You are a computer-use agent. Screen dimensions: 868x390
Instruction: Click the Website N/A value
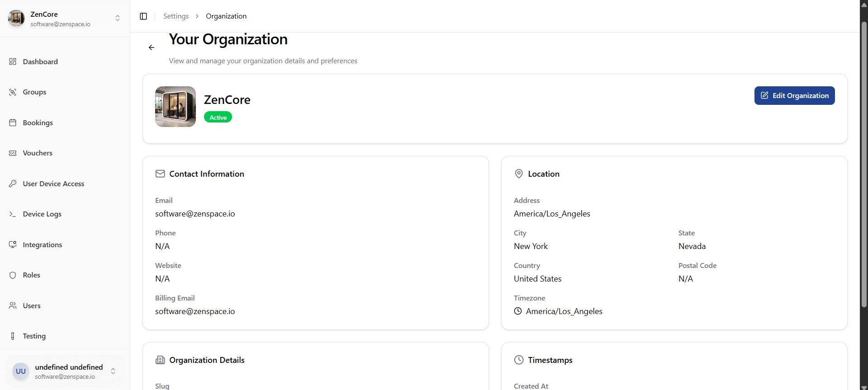click(x=162, y=278)
